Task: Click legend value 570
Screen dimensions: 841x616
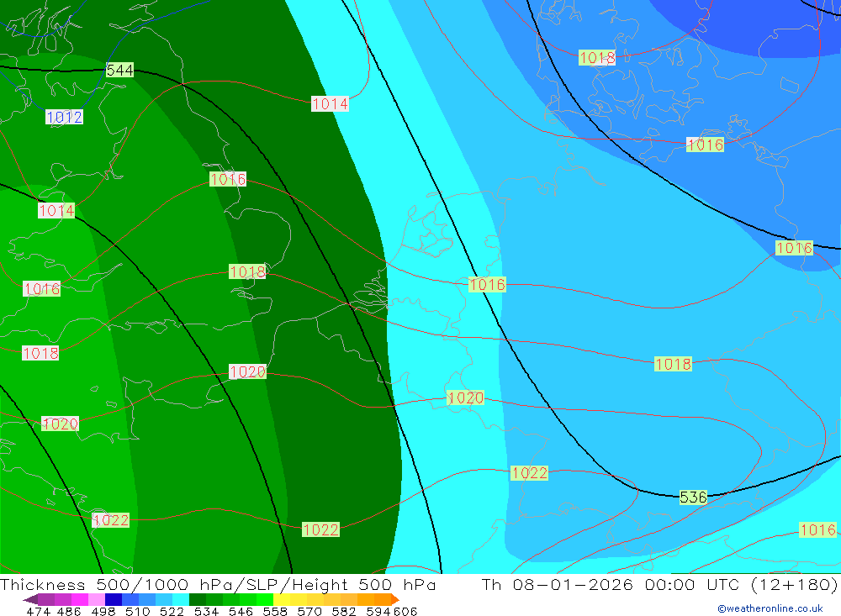Action: [x=309, y=611]
